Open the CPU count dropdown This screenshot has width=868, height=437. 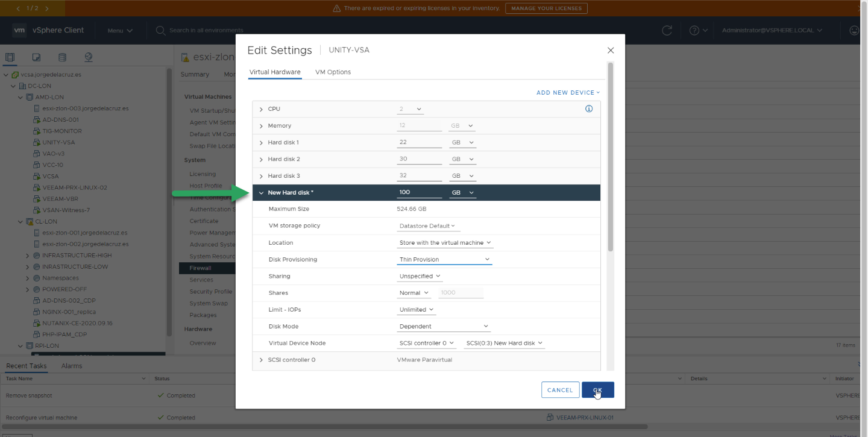tap(410, 109)
